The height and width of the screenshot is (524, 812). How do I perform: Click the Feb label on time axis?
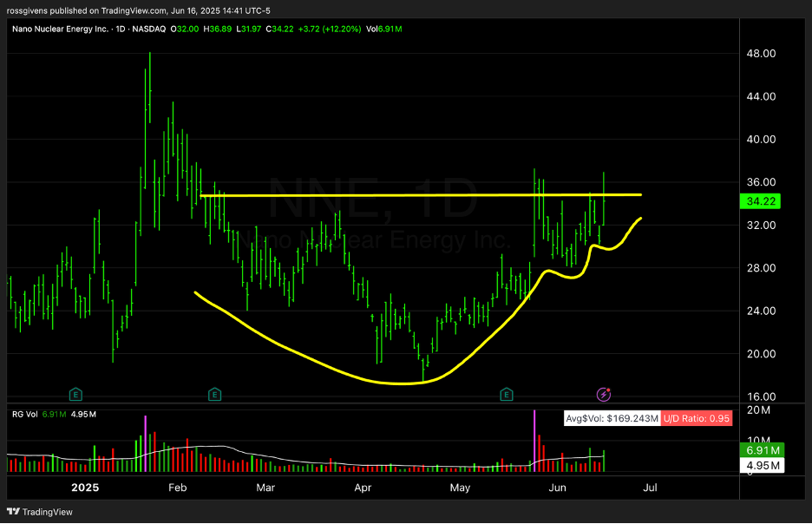click(x=178, y=488)
